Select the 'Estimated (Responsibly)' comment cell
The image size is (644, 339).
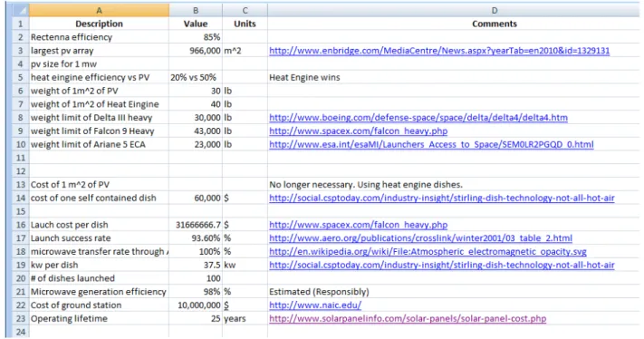(x=453, y=292)
